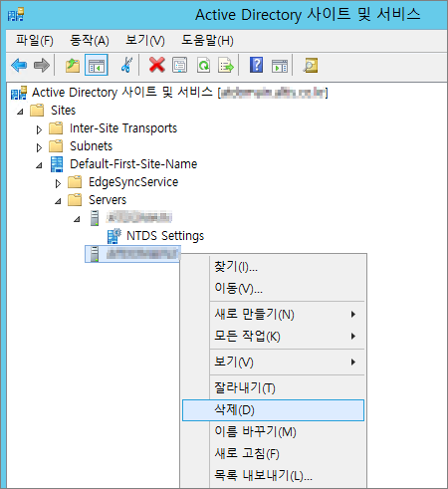The height and width of the screenshot is (489, 448).
Task: Choose 목록 내보내기(L)... in context menu
Action: (x=273, y=475)
